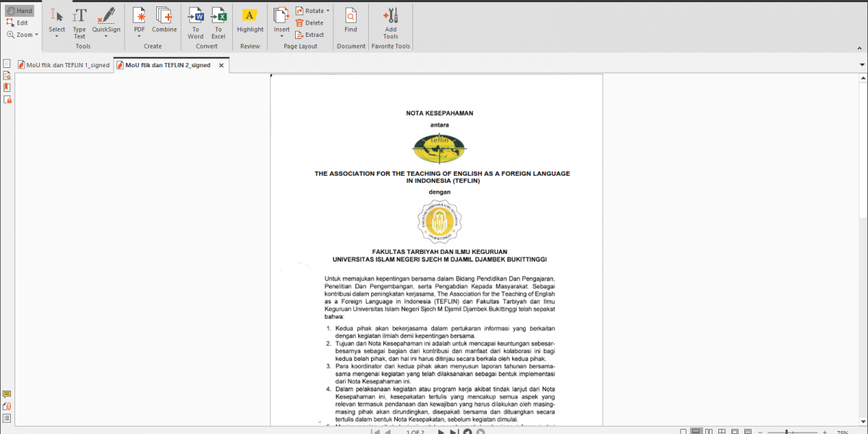This screenshot has width=868, height=434.
Task: Expand the Select tool options arrow
Action: [57, 36]
